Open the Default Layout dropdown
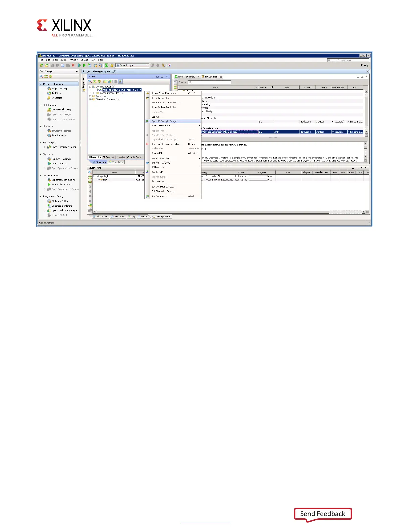The image size is (411, 532). [x=132, y=65]
